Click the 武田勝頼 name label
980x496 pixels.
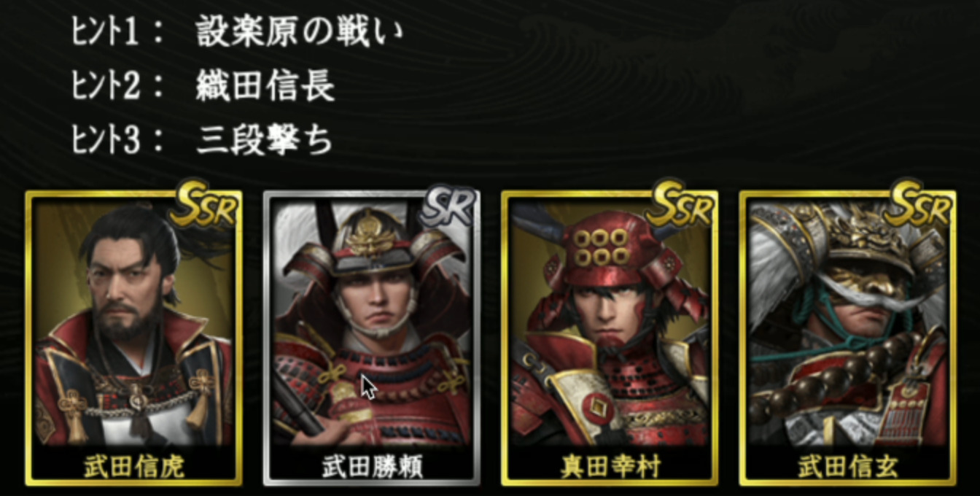pyautogui.click(x=372, y=466)
